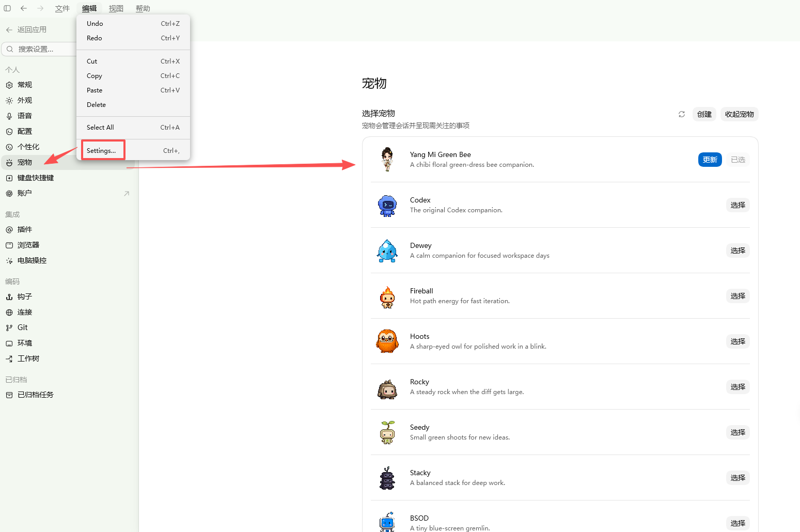Screen dimensions: 800x532
Task: Click the Fireball flame avatar
Action: [387, 297]
